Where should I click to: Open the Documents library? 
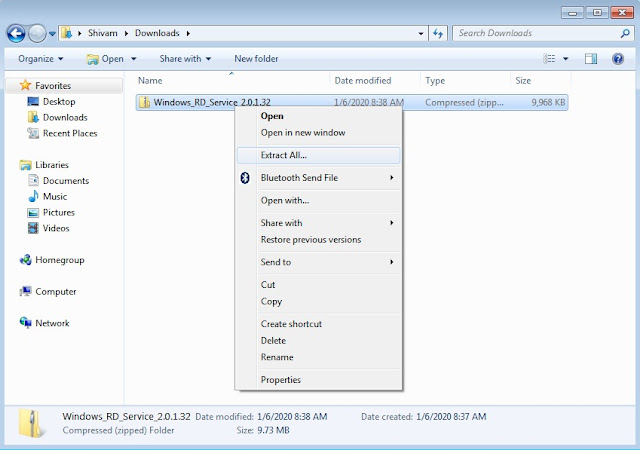(66, 180)
